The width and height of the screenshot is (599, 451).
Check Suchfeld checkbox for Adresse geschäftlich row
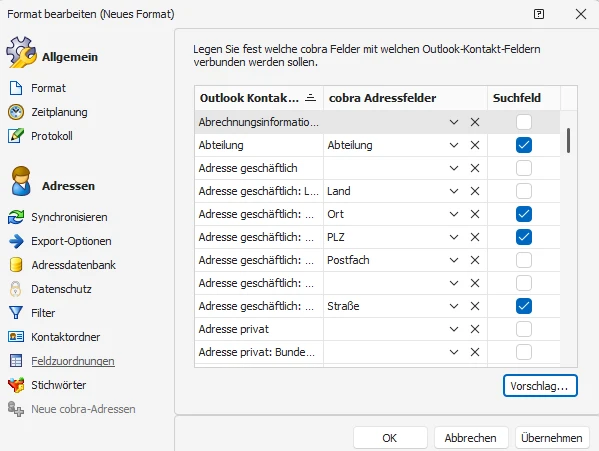point(524,168)
